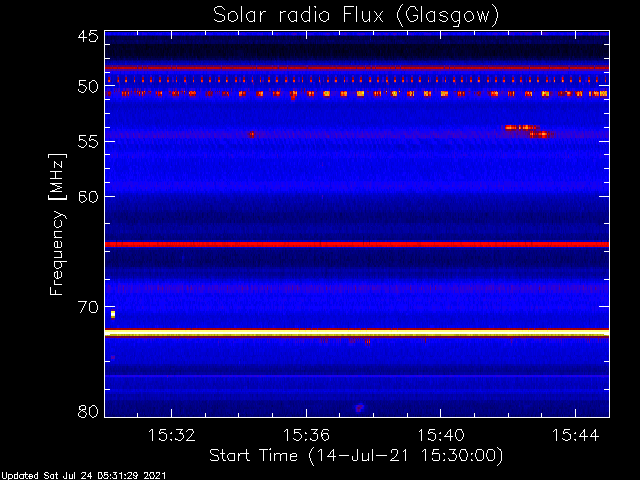Click the solid red band near 64 MHz
The height and width of the screenshot is (480, 640).
pos(357,244)
